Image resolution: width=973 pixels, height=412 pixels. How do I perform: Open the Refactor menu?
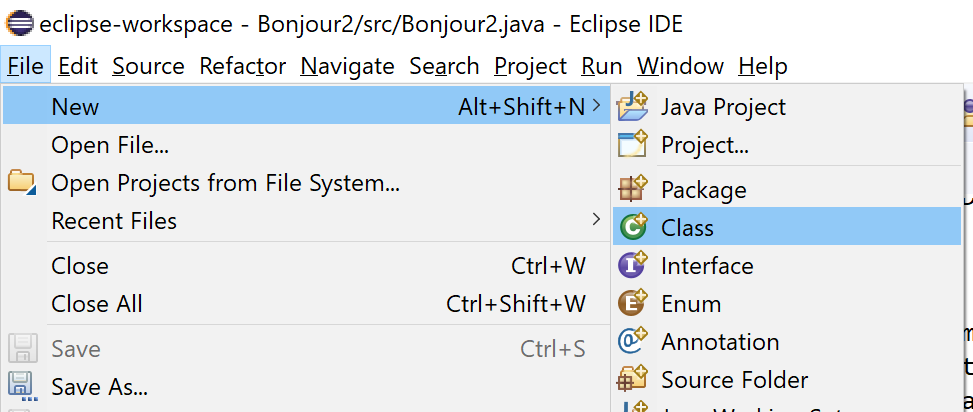(242, 66)
